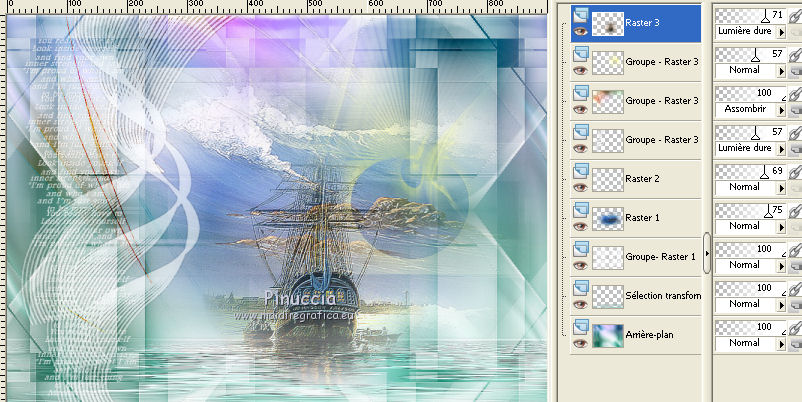This screenshot has width=802, height=402.
Task: Click the opacity slider of Arrière-plan layer
Action: 750,328
